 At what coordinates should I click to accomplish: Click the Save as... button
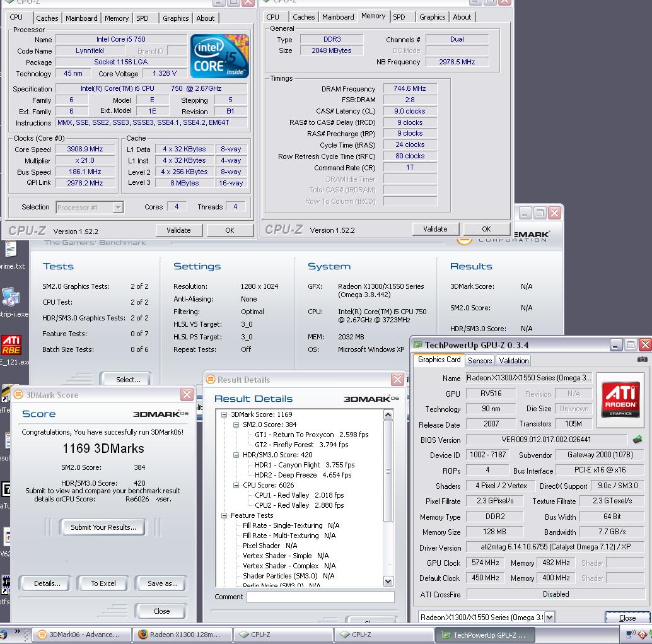click(x=162, y=583)
